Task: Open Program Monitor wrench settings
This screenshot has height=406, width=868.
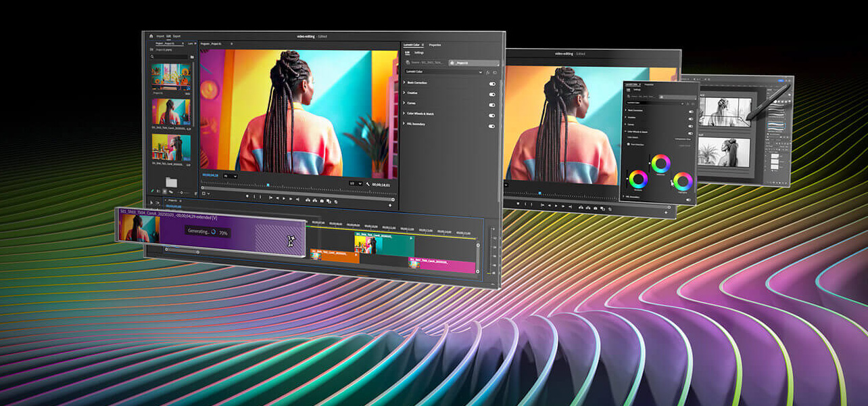Action: pos(368,184)
